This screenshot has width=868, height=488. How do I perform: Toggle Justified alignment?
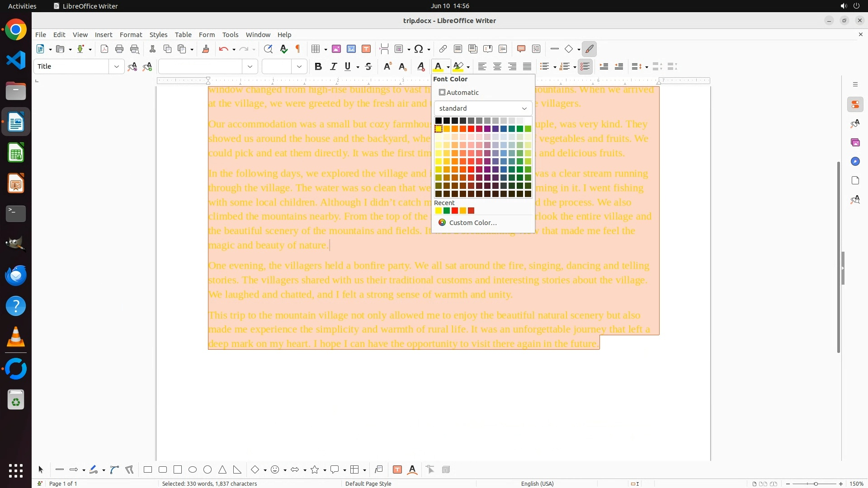[x=527, y=66]
